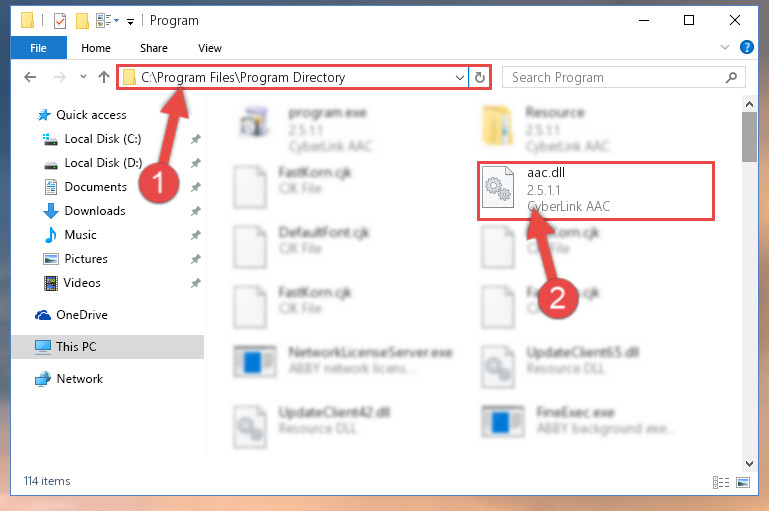Open recent locations dropdown arrow

[x=83, y=77]
